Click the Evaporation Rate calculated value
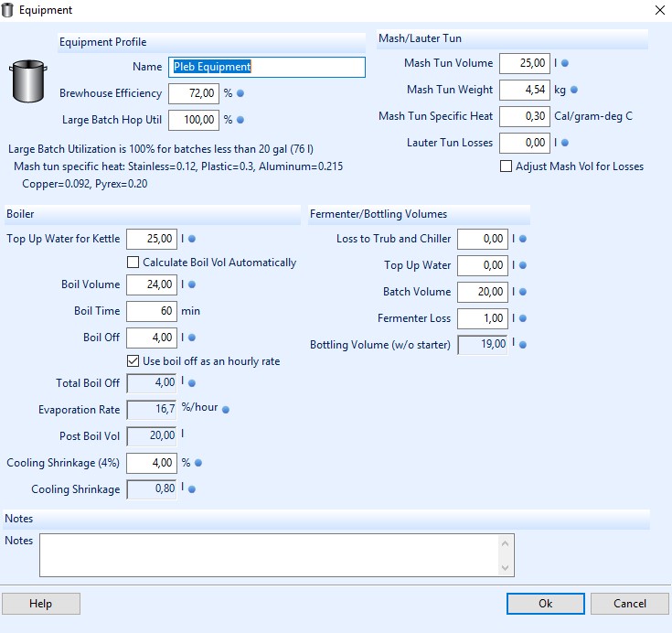This screenshot has width=672, height=633. point(152,410)
